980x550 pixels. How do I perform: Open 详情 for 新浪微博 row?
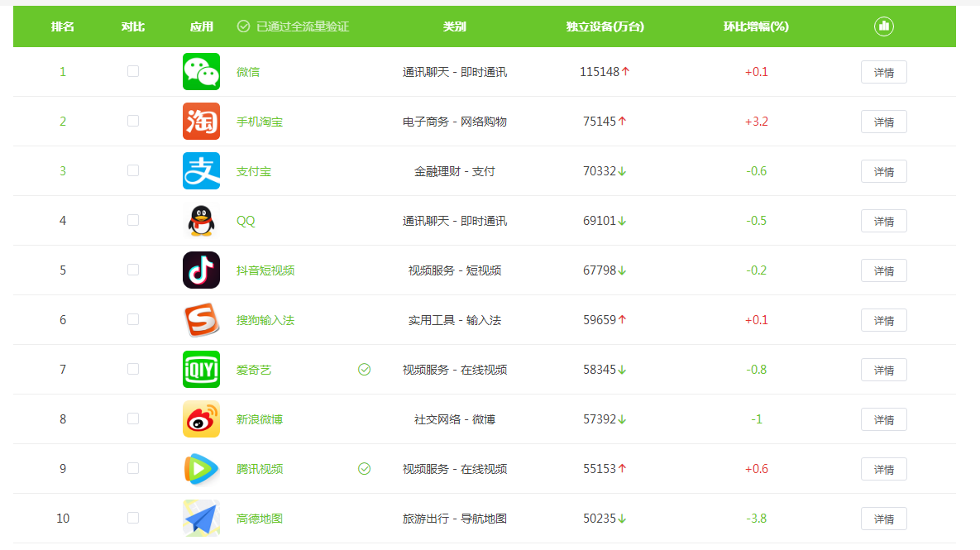[x=884, y=419]
